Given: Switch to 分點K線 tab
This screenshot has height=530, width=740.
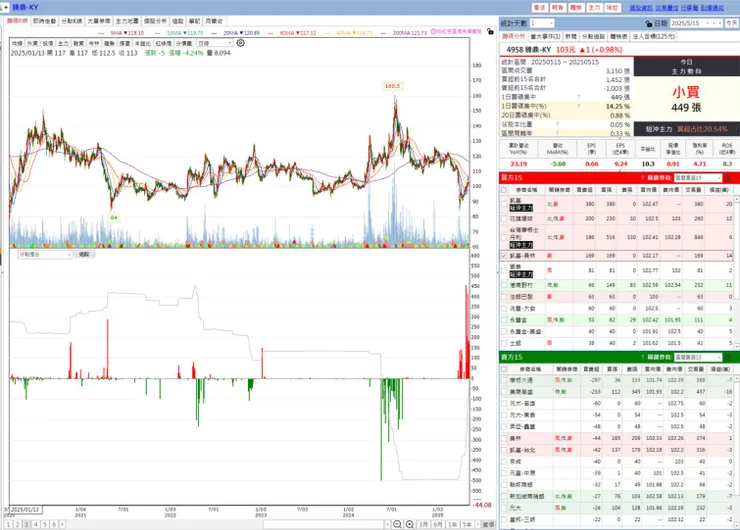Looking at the screenshot, I should [x=72, y=21].
